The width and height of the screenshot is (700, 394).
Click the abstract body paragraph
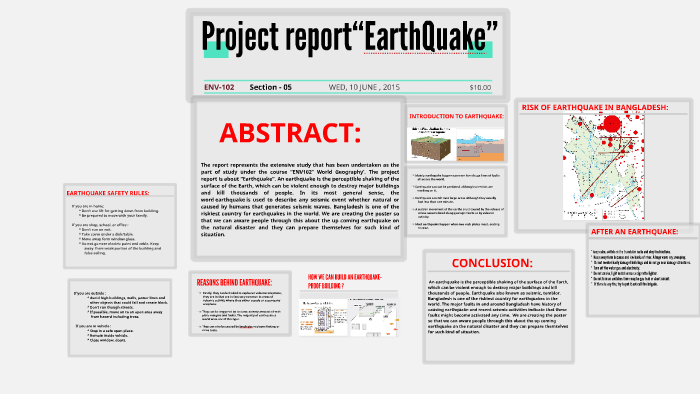(300, 199)
